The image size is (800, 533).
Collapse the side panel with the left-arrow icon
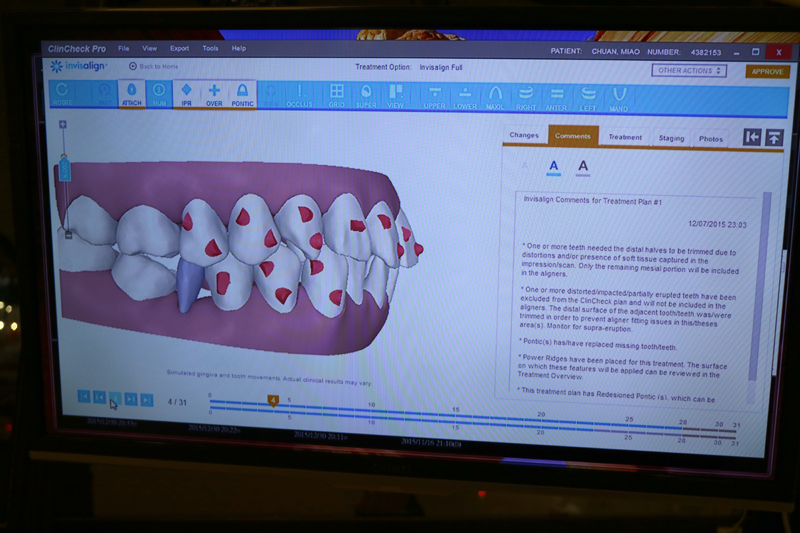pos(752,137)
